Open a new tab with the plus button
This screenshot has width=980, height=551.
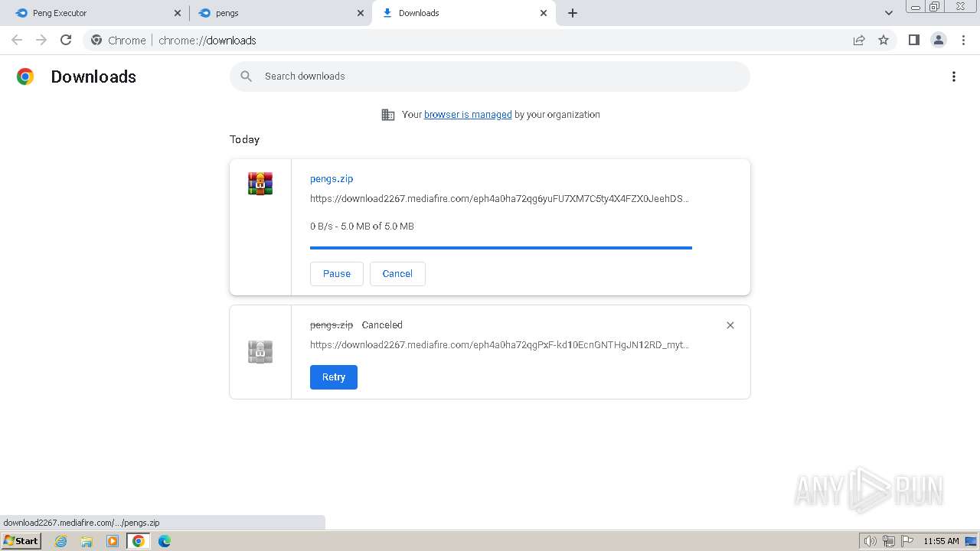[573, 13]
